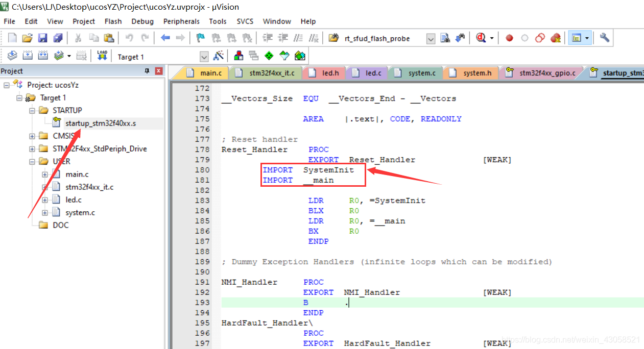The width and height of the screenshot is (644, 349).
Task: Open Options for Target wand icon
Action: click(x=218, y=56)
